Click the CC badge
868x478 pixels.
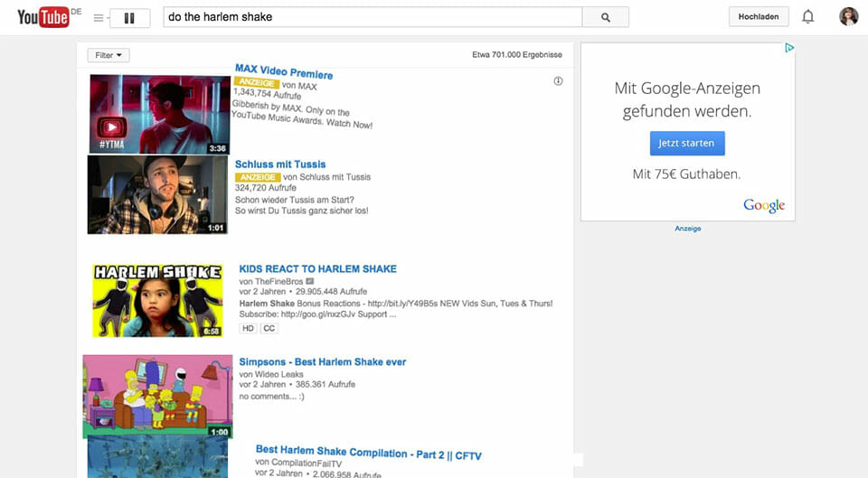(x=269, y=328)
